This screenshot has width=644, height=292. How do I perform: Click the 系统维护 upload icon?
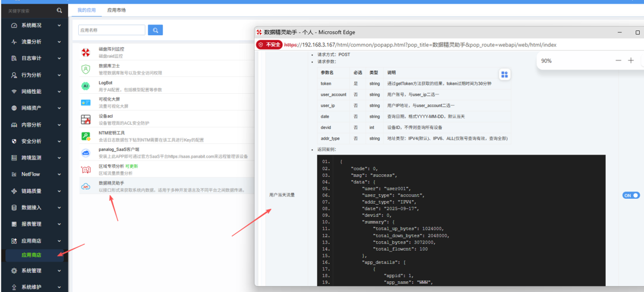click(x=14, y=287)
